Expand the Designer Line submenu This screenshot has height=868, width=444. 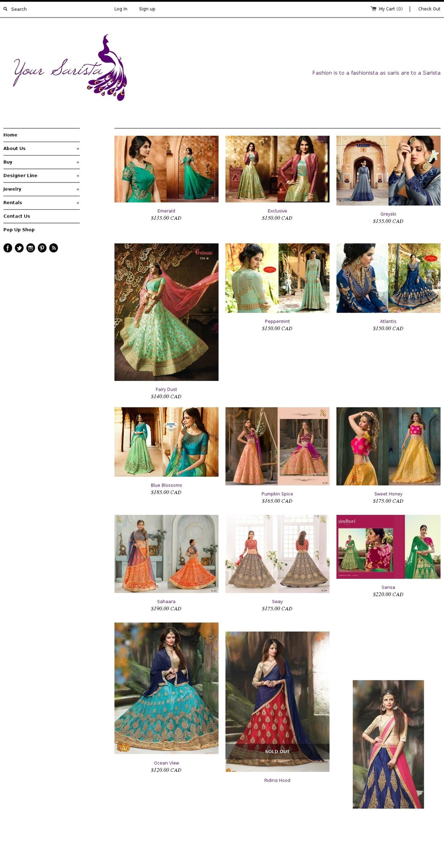pos(78,176)
